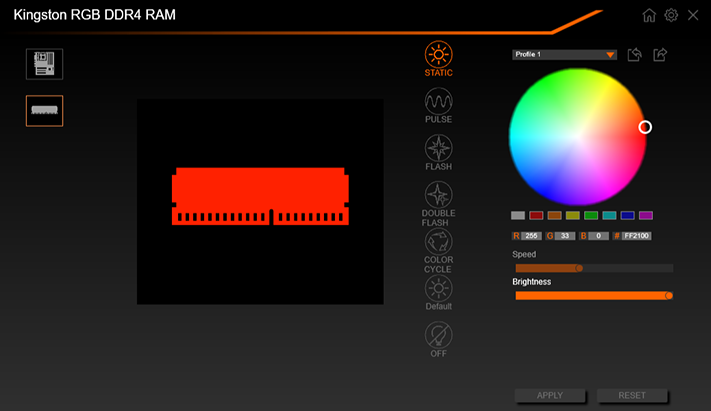Turn lighting OFF with the off icon
This screenshot has height=411, width=711.
[438, 340]
